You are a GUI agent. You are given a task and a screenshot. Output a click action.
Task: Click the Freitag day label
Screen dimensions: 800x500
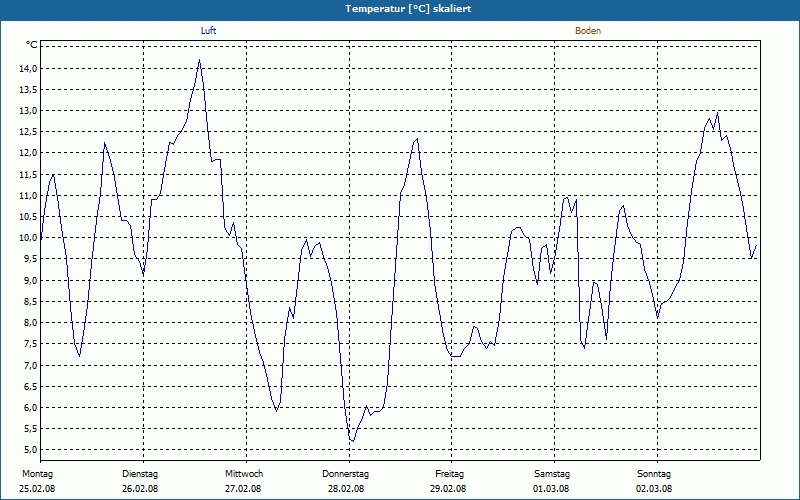(449, 474)
